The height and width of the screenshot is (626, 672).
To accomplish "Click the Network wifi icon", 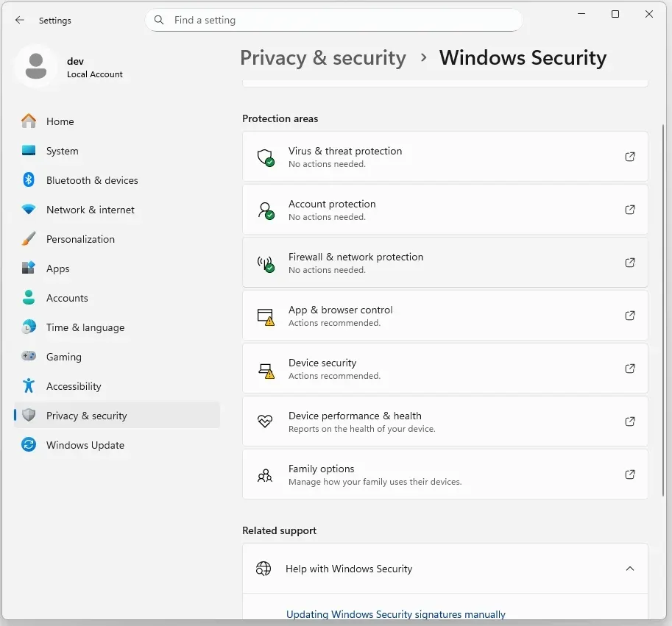I will coord(29,210).
